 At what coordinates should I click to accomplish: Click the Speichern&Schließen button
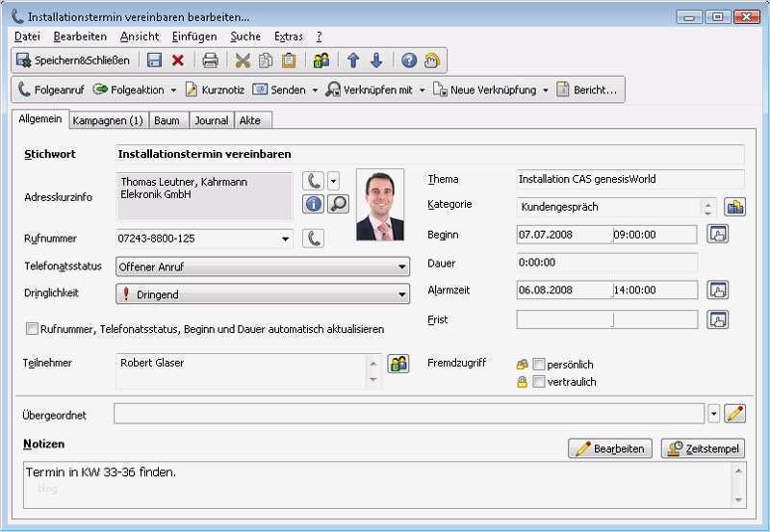pyautogui.click(x=73, y=61)
